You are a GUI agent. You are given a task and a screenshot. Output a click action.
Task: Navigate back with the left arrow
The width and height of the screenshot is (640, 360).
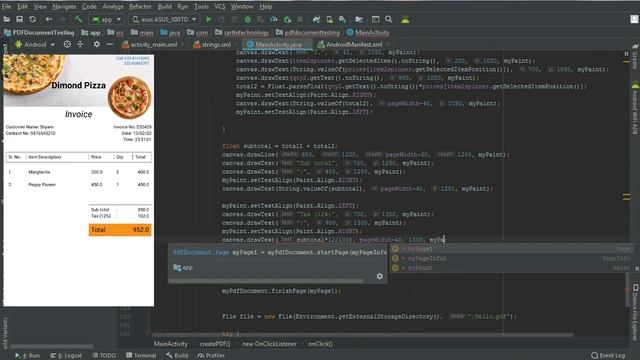click(49, 19)
